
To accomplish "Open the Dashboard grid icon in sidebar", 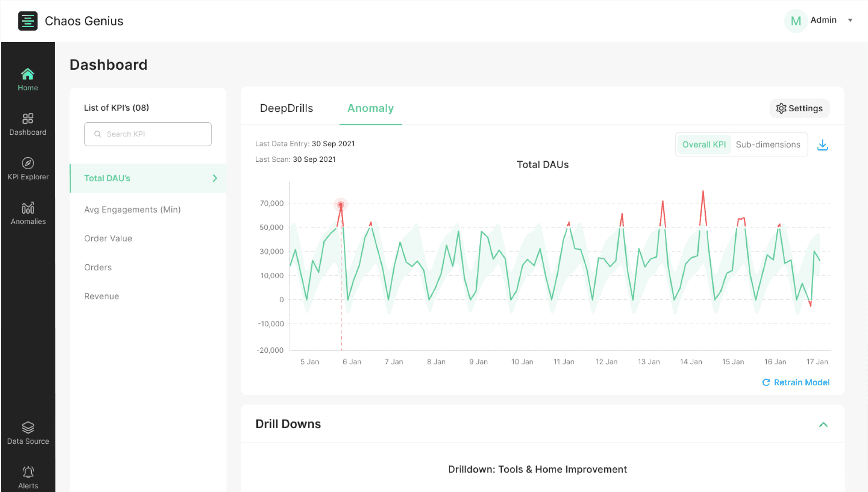I will tap(28, 119).
